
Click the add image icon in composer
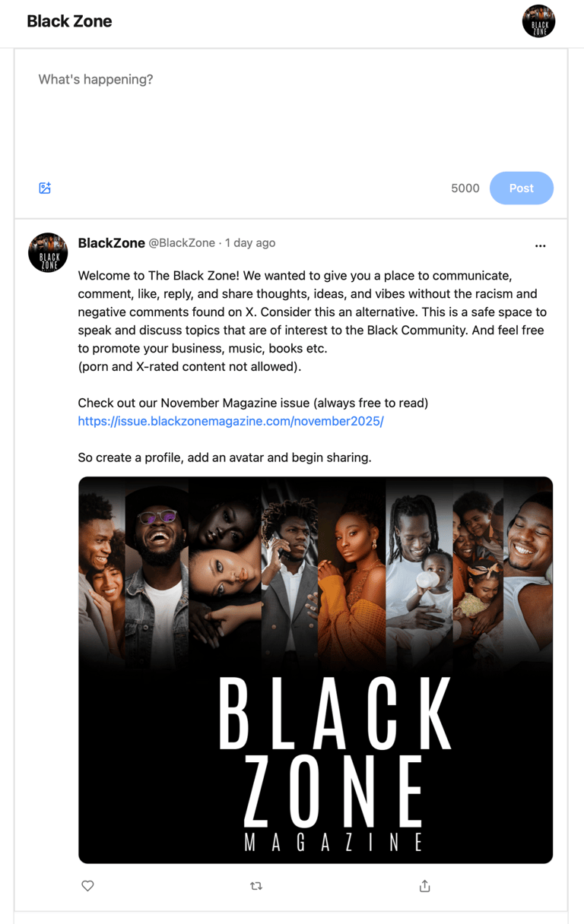click(45, 188)
